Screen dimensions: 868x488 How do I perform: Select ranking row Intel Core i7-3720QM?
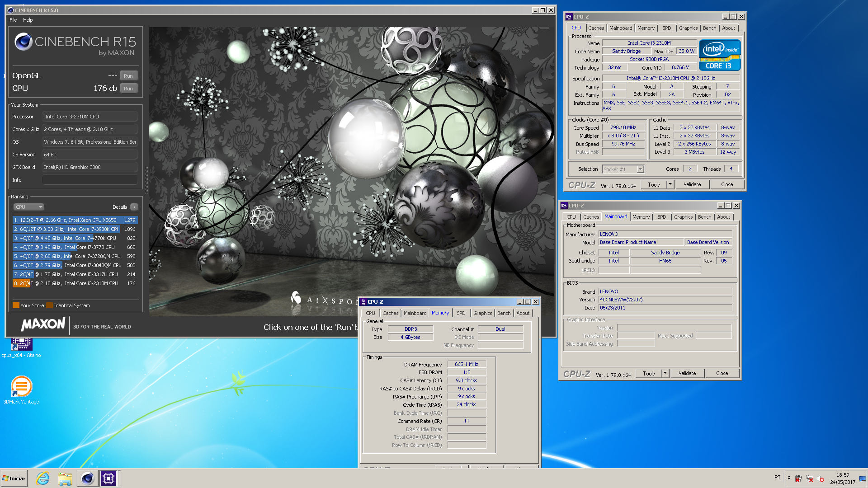[75, 256]
